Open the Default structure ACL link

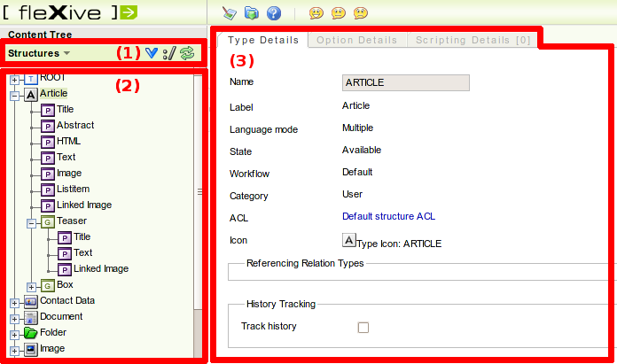coord(389,216)
